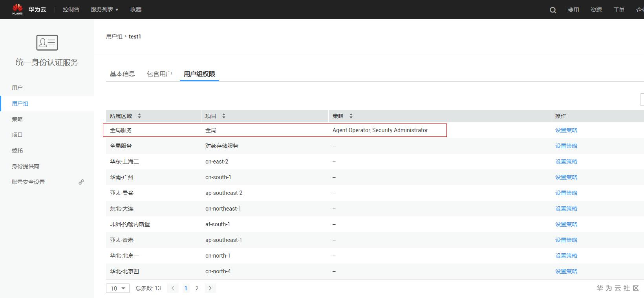
Task: Open 账号安全设置 in the sidebar
Action: tap(28, 182)
